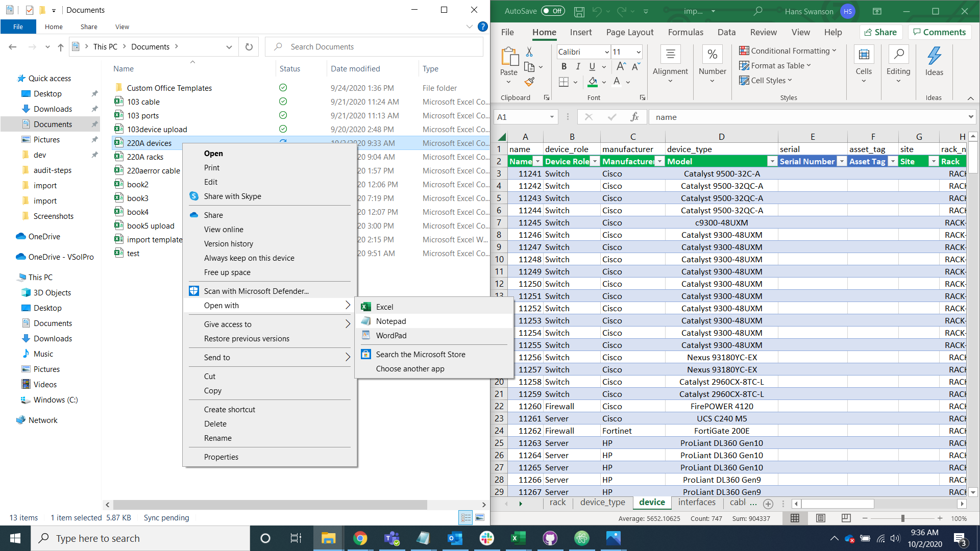Switch to interfaces sheet tab
The width and height of the screenshot is (980, 551).
pos(697,503)
